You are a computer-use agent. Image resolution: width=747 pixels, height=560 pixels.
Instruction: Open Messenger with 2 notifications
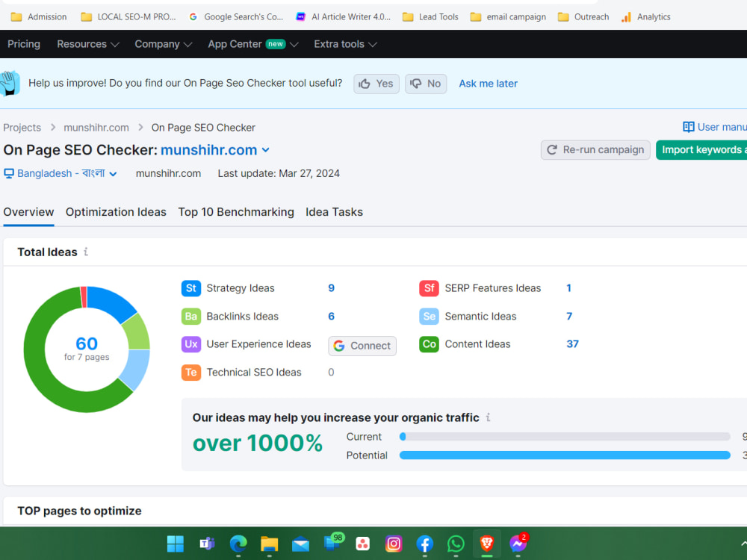tap(518, 544)
